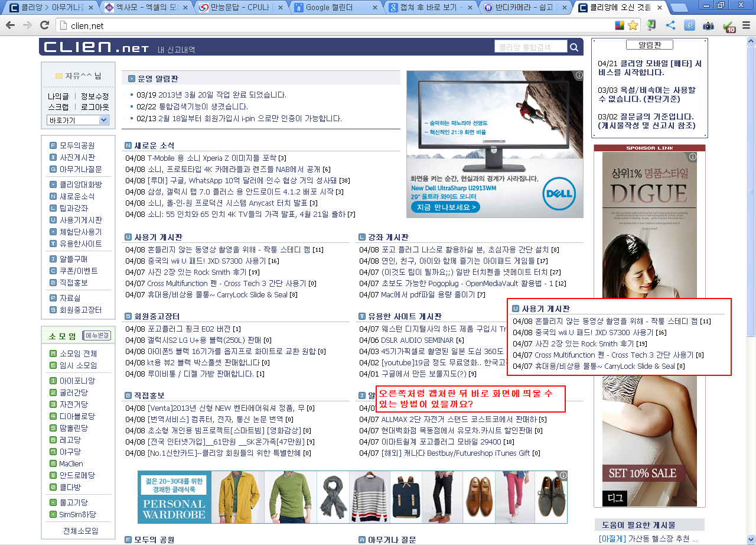Click the colorful squares icon in address bar
Viewport: 756px width, 545px height.
coord(620,25)
